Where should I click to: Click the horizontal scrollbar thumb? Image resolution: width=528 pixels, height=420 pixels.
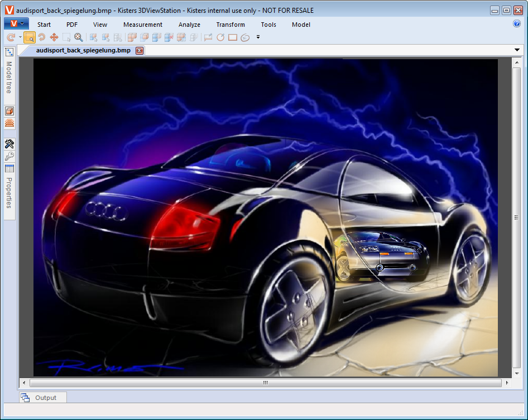[265, 383]
